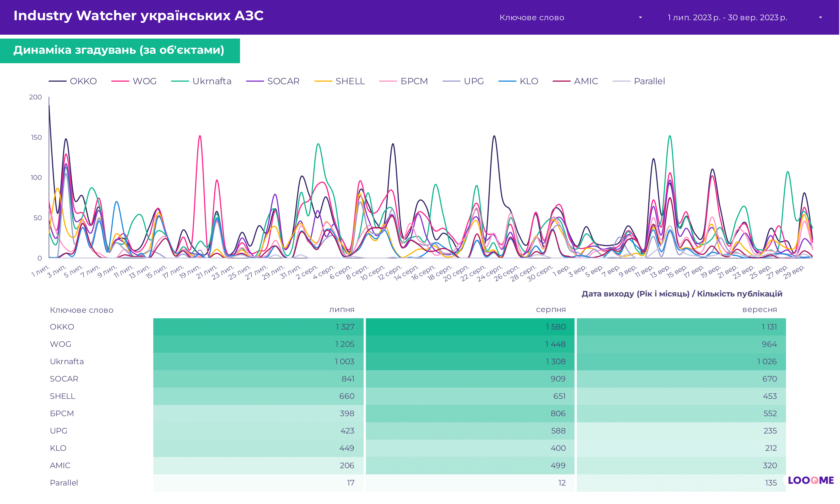Click the Ключове слово dropdown arrow
The height and width of the screenshot is (504, 840).
[640, 18]
